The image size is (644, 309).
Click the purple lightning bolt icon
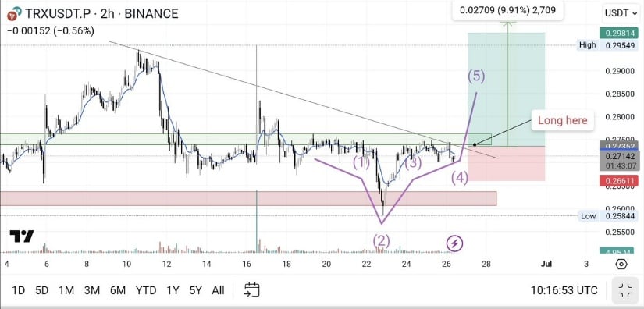[x=454, y=243]
